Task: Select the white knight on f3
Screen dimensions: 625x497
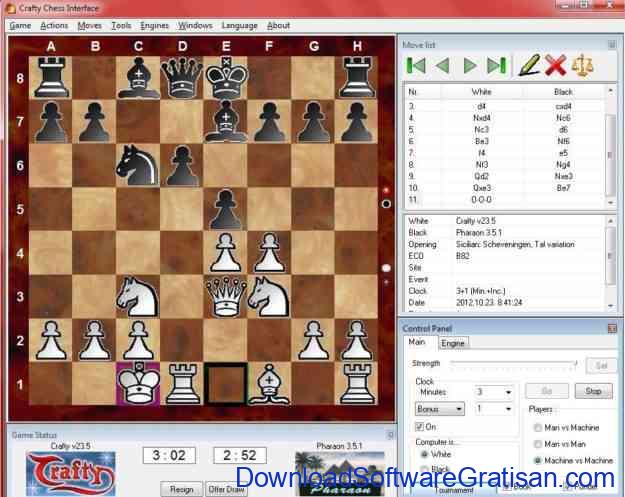Action: point(269,296)
